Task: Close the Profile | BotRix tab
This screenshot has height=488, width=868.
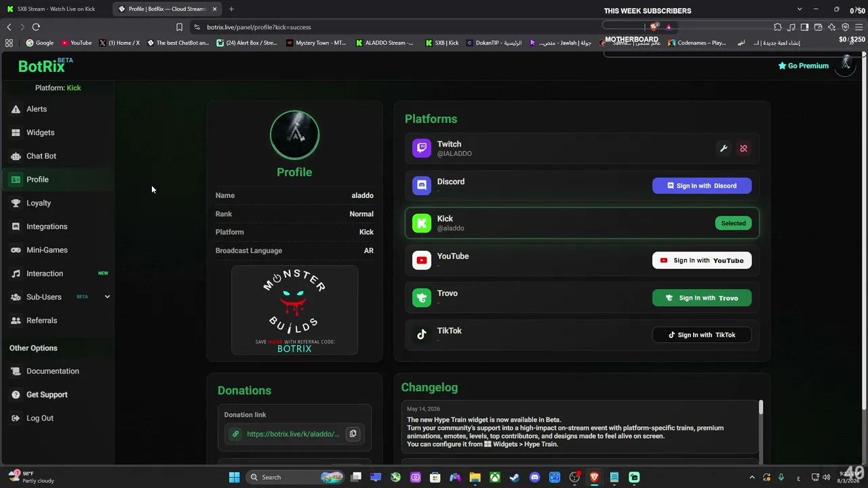Action: (x=214, y=9)
